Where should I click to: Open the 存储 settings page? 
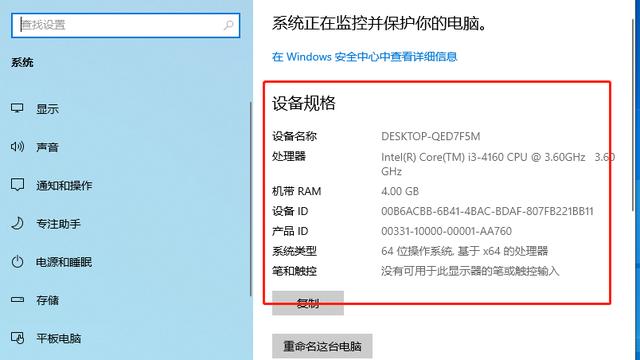(x=47, y=300)
